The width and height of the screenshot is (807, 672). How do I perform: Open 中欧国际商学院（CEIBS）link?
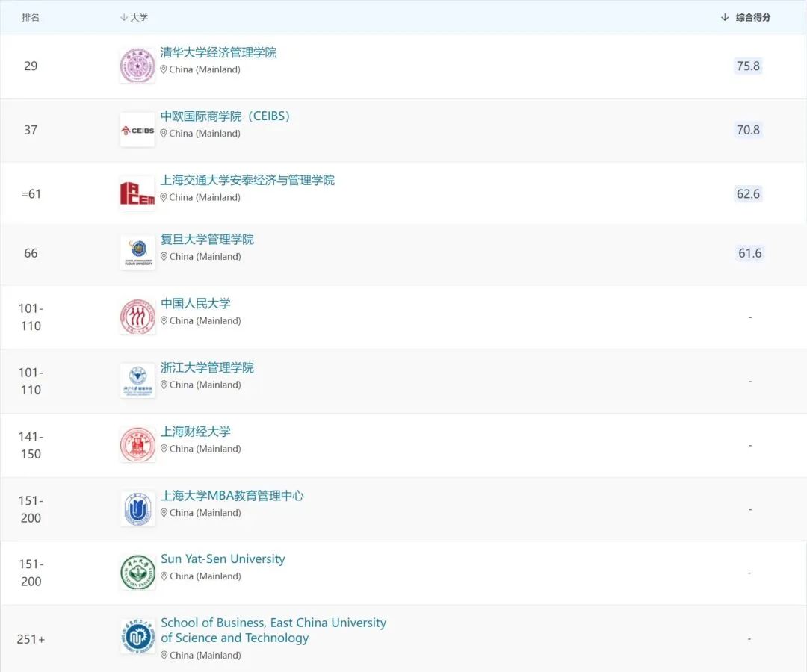[x=226, y=116]
